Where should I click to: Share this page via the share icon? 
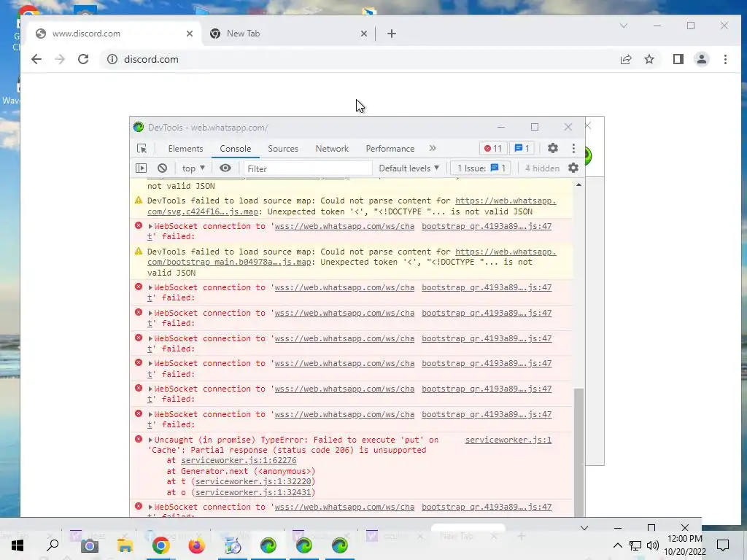click(x=626, y=59)
